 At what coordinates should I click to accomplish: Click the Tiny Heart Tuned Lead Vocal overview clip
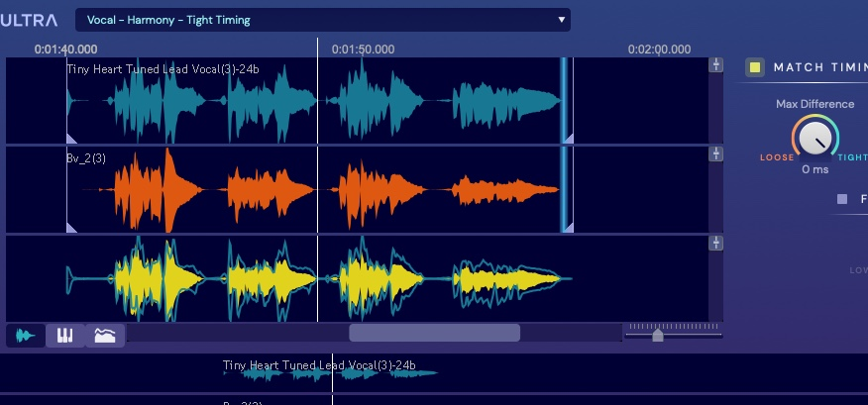point(330,372)
